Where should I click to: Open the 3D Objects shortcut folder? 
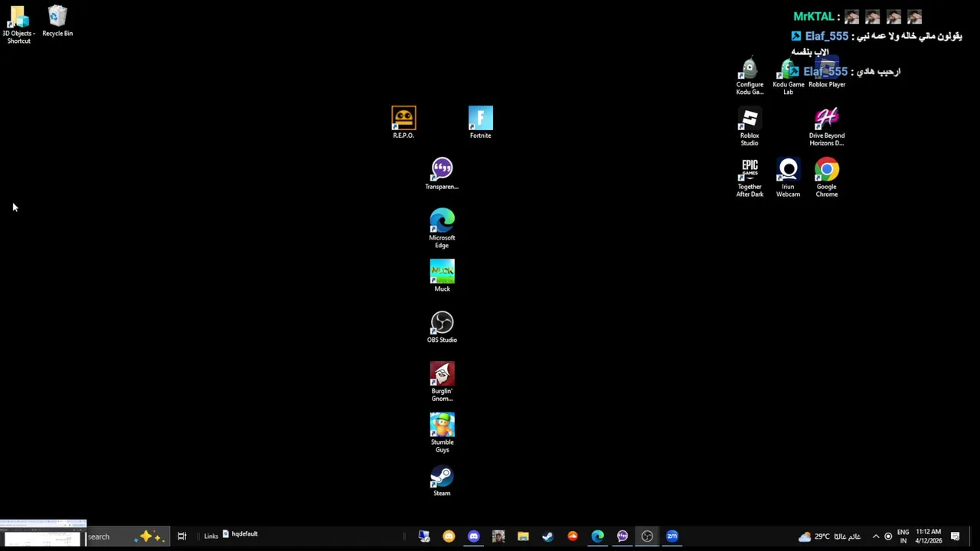click(x=18, y=24)
